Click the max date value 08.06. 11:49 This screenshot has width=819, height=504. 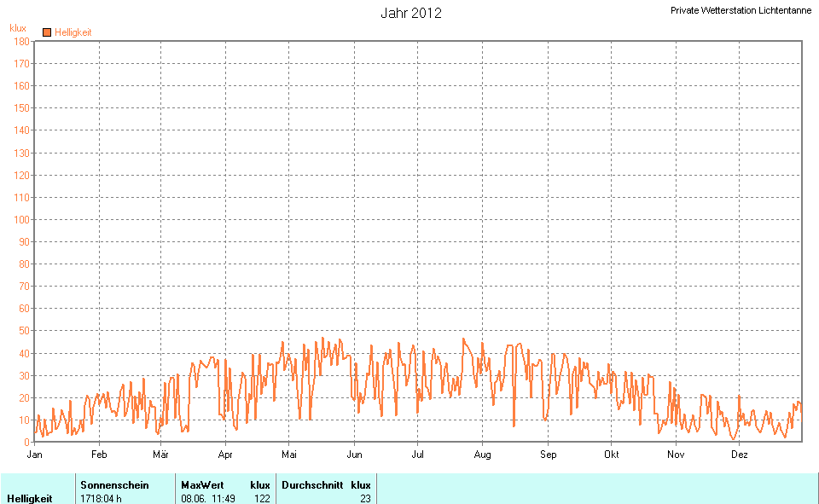pos(209,498)
